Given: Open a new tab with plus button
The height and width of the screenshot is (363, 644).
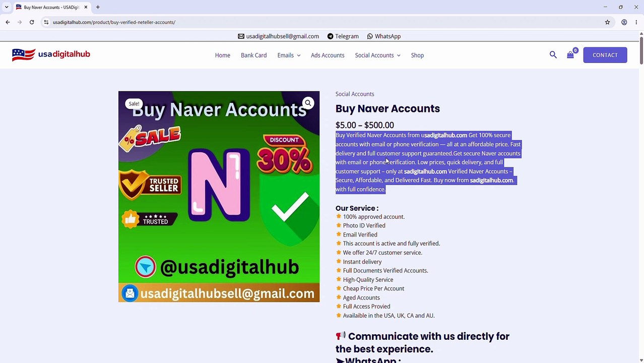Looking at the screenshot, I should coord(98,7).
